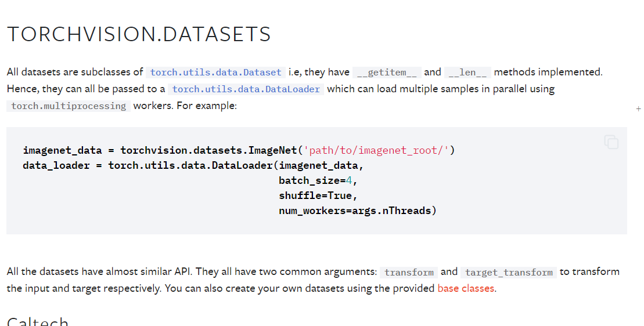Select the target_transform inline code argument
Screen dimensions: 644x326
coord(509,272)
